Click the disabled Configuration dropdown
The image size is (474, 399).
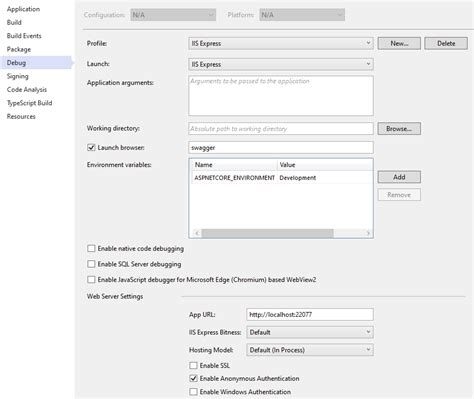[x=173, y=15]
